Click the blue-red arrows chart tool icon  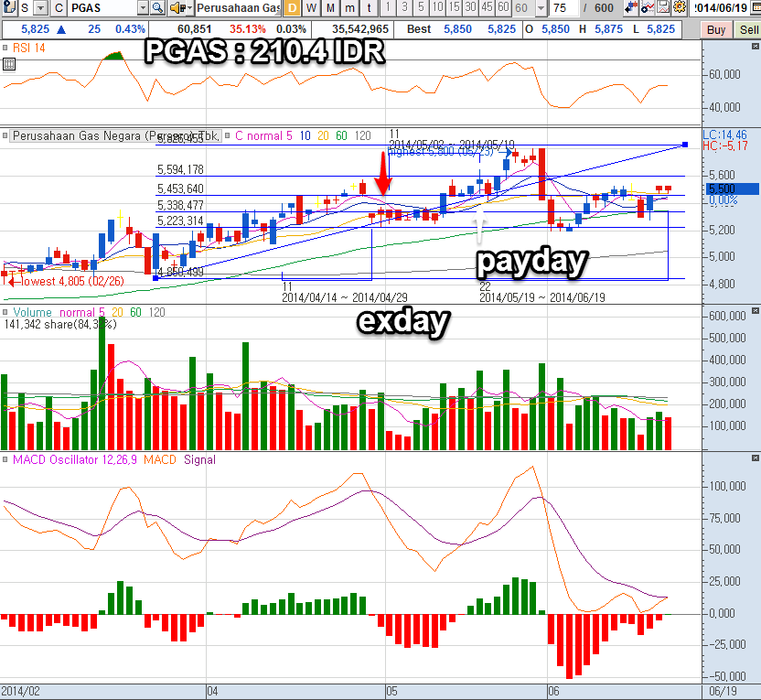(630, 7)
